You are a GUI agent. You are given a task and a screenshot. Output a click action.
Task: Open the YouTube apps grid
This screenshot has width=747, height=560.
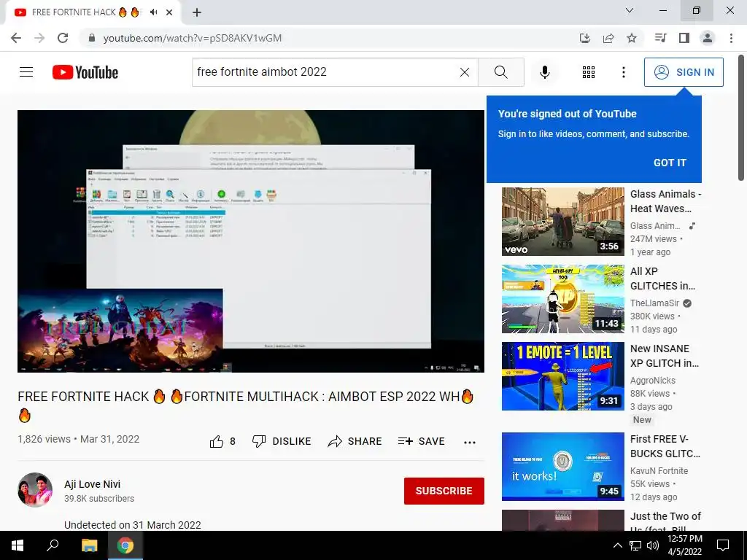(589, 72)
